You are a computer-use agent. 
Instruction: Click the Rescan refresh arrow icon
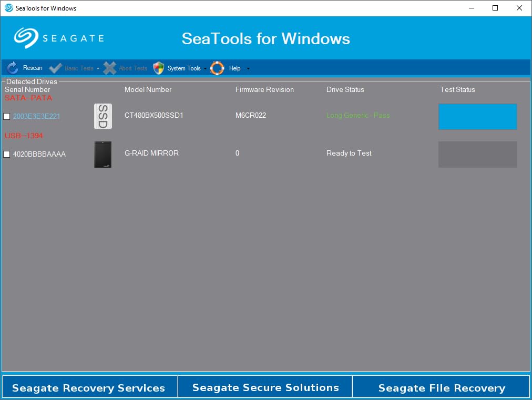pos(13,68)
